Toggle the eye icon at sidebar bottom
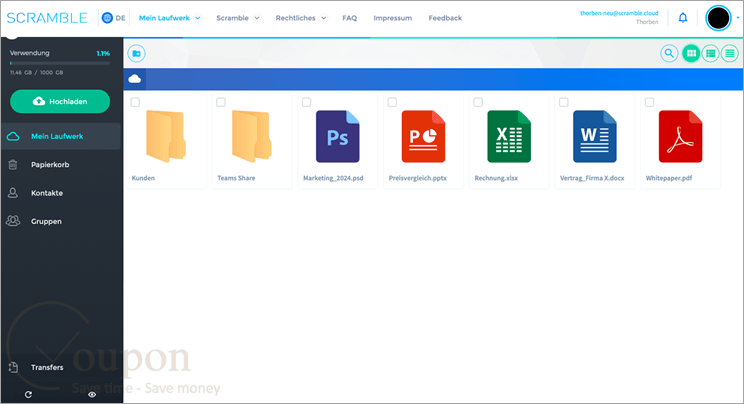Viewport: 744px width, 404px height. (x=92, y=395)
